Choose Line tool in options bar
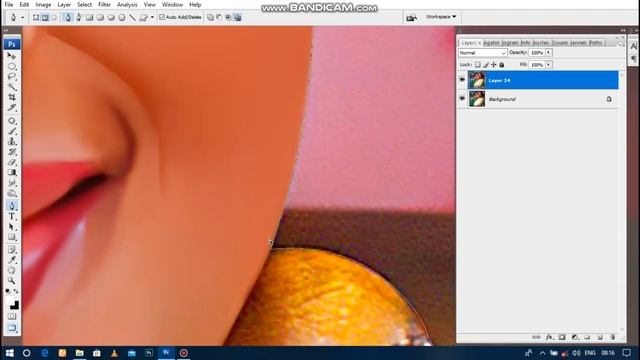 (x=132, y=17)
